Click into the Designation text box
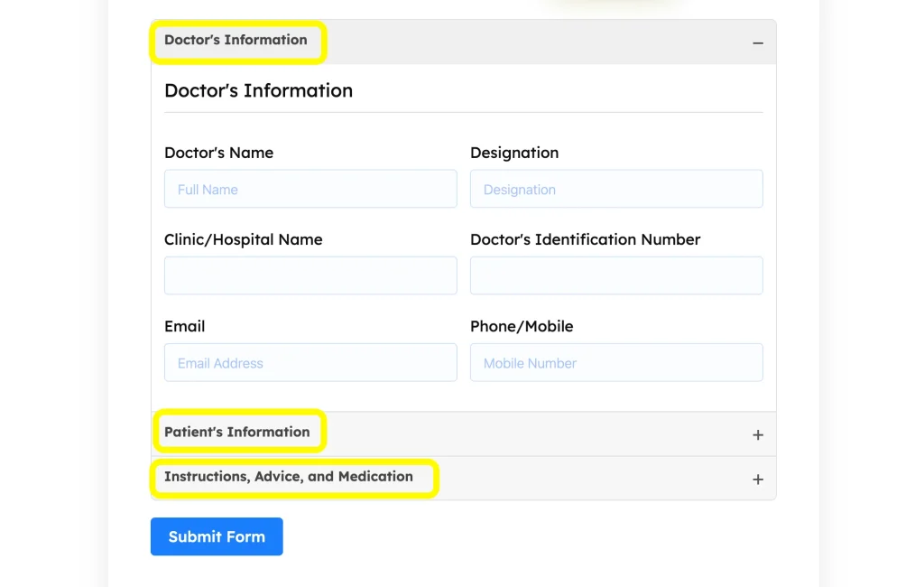The image size is (924, 587). (x=616, y=190)
